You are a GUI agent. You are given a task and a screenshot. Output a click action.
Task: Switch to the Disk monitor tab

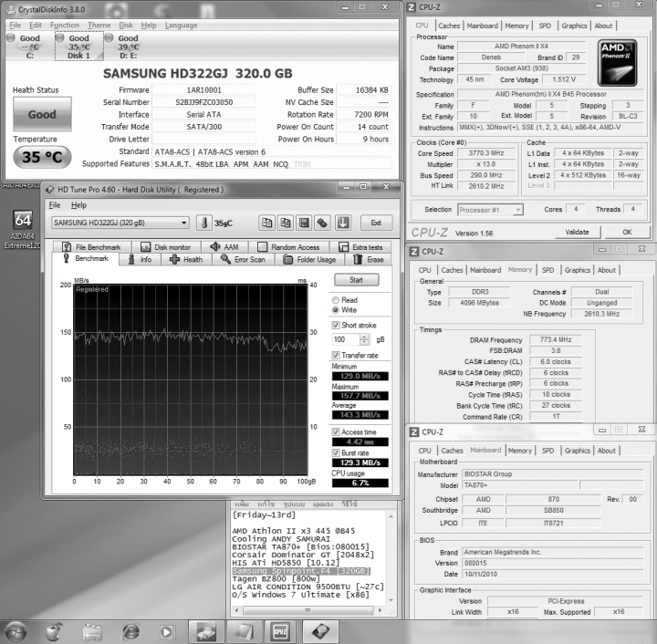pos(165,247)
